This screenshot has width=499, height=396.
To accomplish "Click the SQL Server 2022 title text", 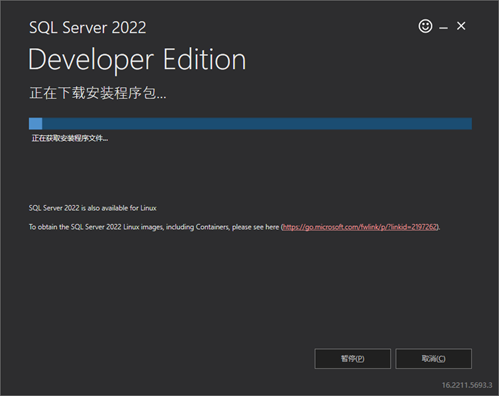I will (x=88, y=27).
